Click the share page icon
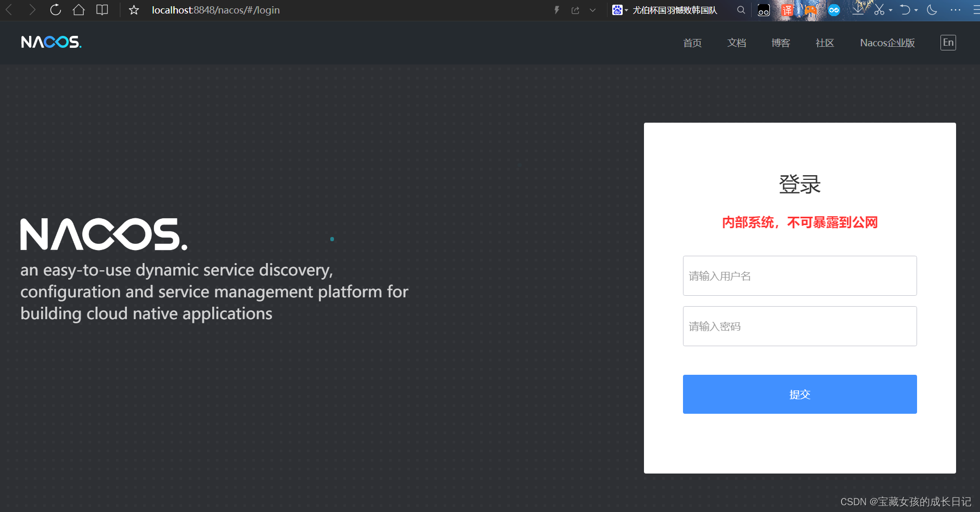This screenshot has width=980, height=512. (575, 10)
